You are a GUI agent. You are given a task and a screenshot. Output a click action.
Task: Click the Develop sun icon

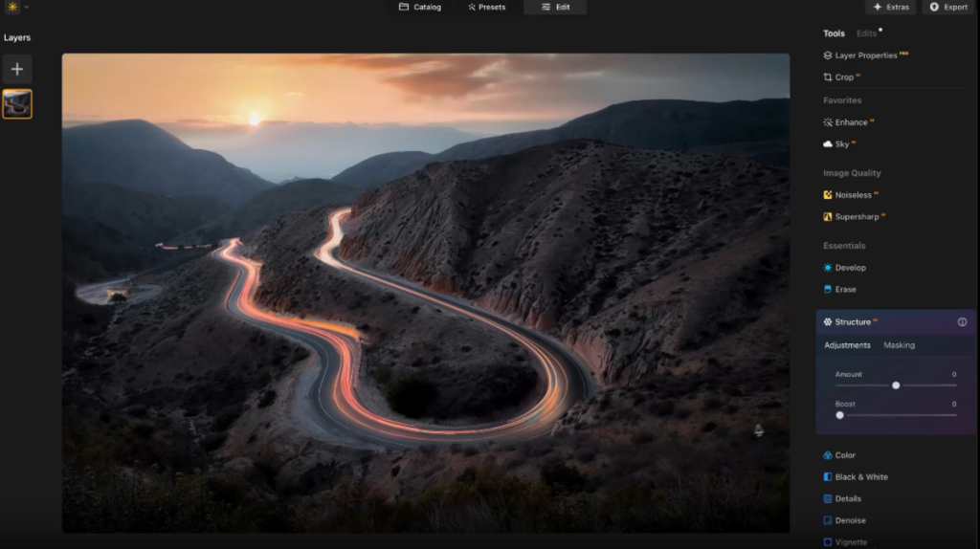tap(828, 268)
